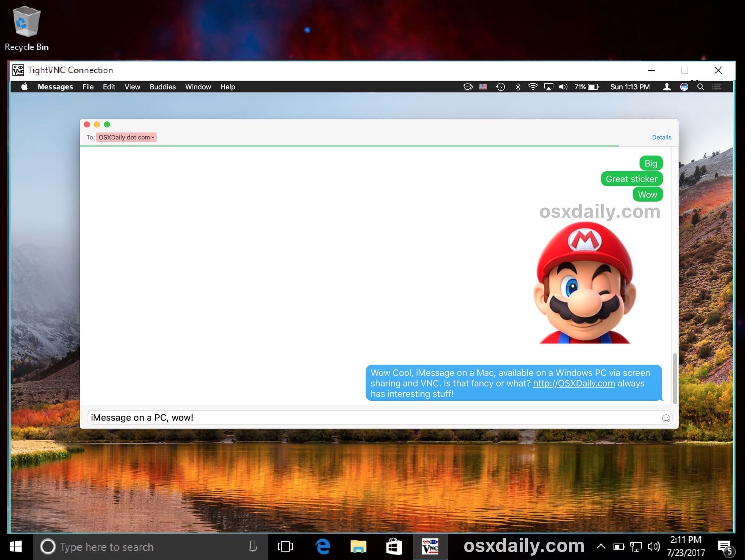Open Time Machine menu bar icon

click(500, 87)
